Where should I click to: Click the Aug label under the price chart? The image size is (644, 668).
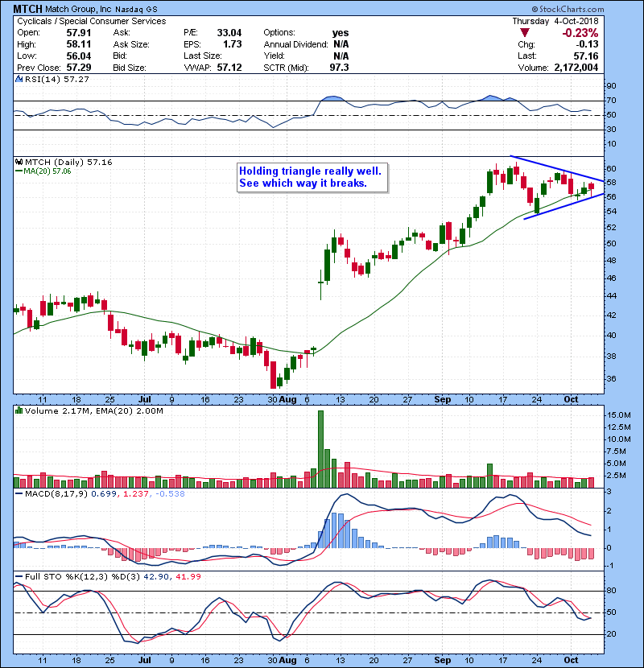(x=288, y=400)
